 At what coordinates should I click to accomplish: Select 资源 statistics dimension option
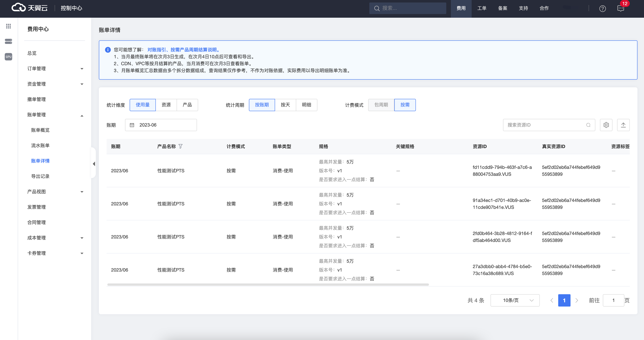[x=166, y=105]
